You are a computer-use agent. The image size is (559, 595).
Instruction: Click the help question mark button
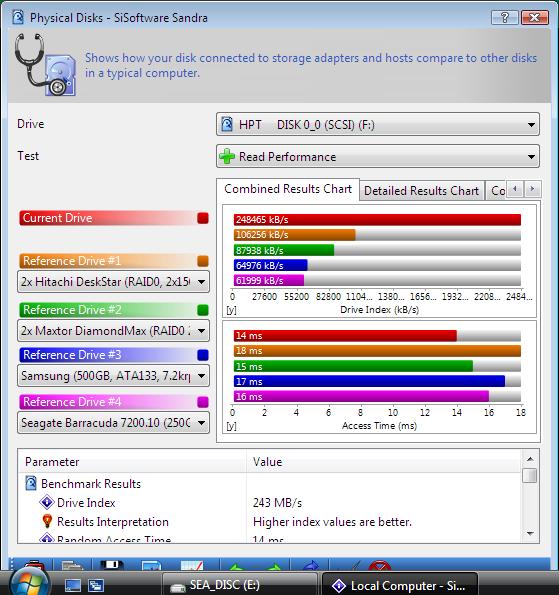point(504,17)
